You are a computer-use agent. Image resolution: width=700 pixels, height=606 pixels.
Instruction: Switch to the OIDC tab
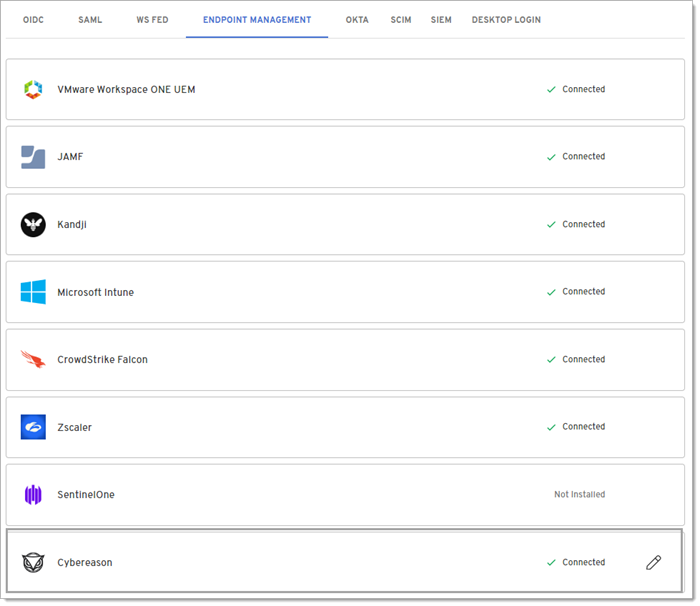33,20
